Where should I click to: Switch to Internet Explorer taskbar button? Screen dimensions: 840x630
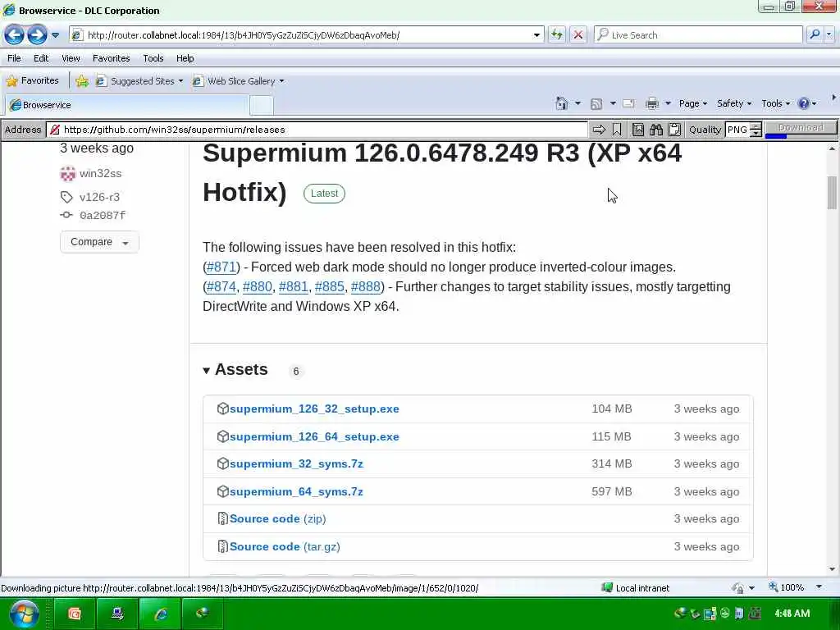click(160, 614)
